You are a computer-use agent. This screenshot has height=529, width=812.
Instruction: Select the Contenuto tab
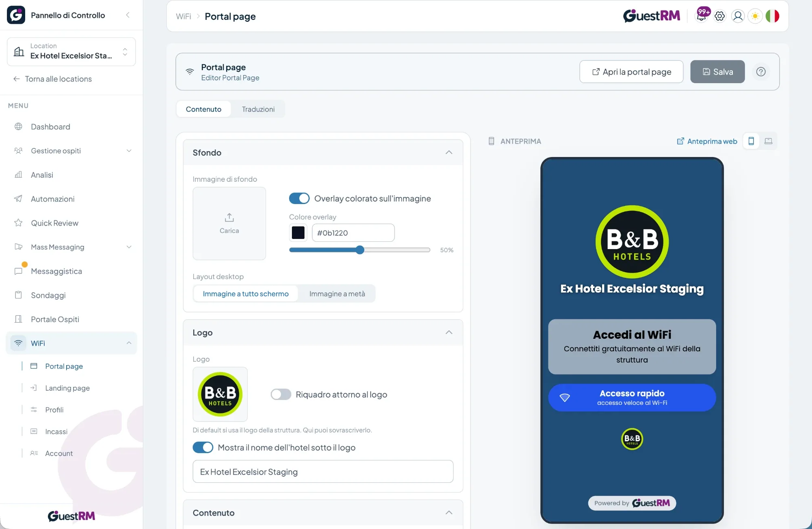(203, 109)
